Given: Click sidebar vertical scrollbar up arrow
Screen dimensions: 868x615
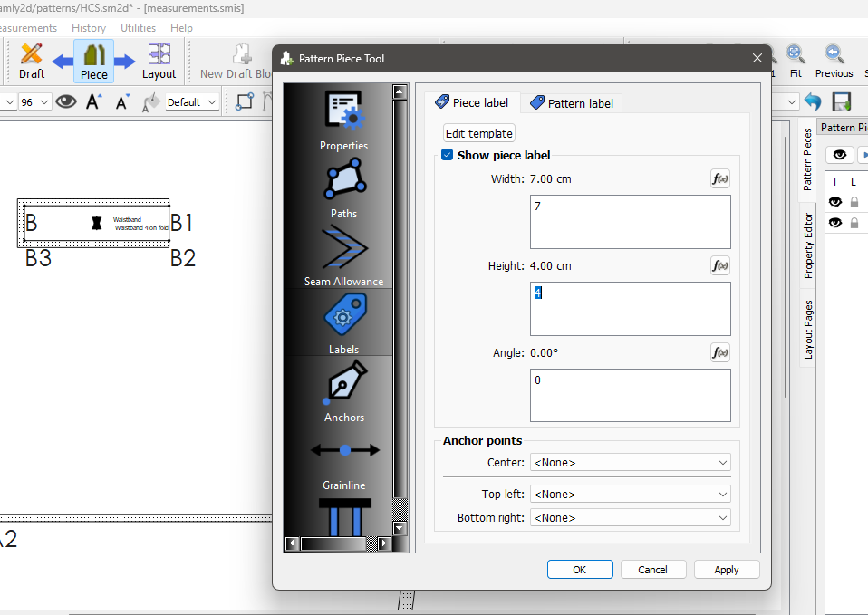Looking at the screenshot, I should point(400,91).
